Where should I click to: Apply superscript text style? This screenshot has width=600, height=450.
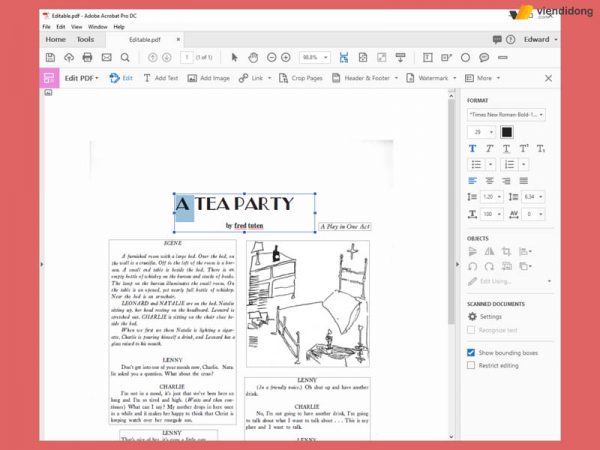523,148
